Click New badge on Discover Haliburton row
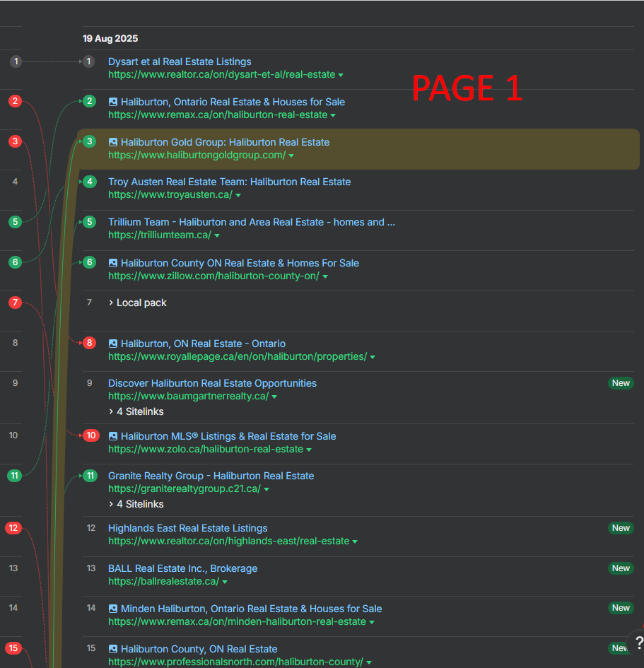 pos(621,383)
